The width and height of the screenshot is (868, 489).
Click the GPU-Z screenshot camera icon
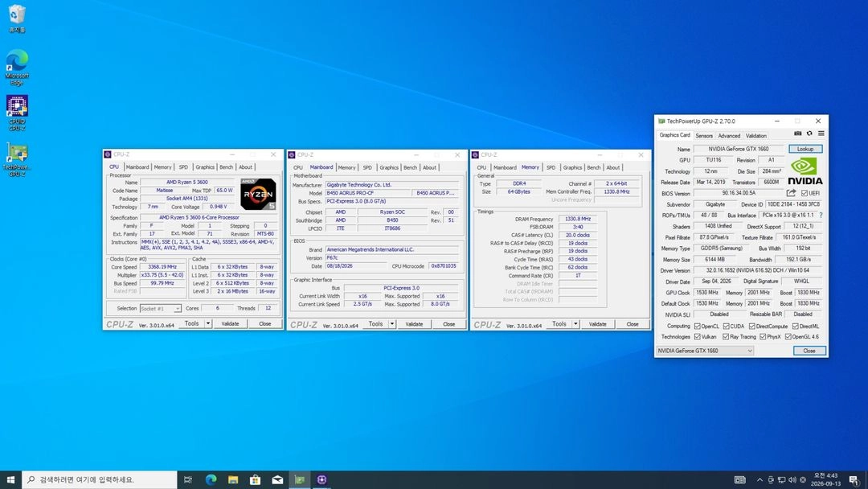tap(798, 134)
